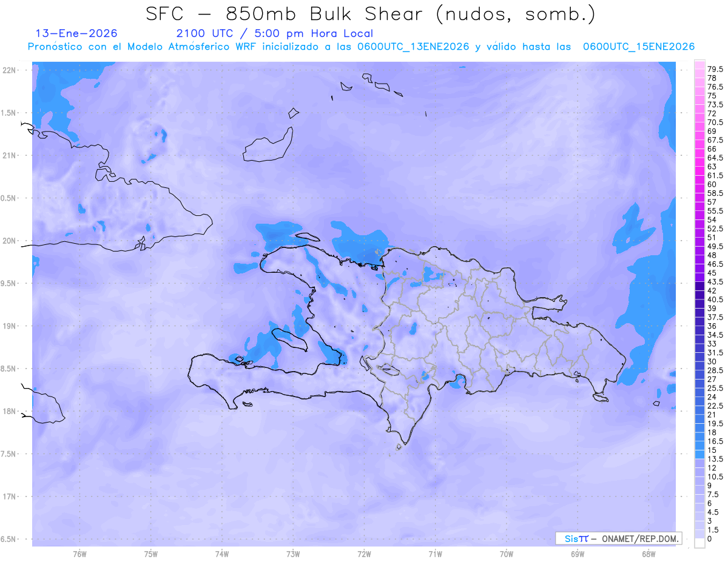Click the colorbar value "13.5"
728x562 pixels.
coord(715,459)
